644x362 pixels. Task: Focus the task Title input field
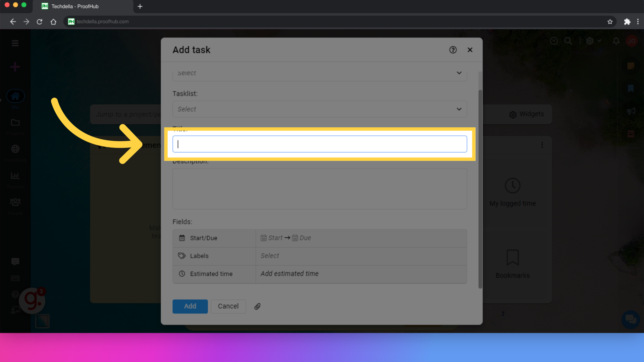pyautogui.click(x=320, y=144)
